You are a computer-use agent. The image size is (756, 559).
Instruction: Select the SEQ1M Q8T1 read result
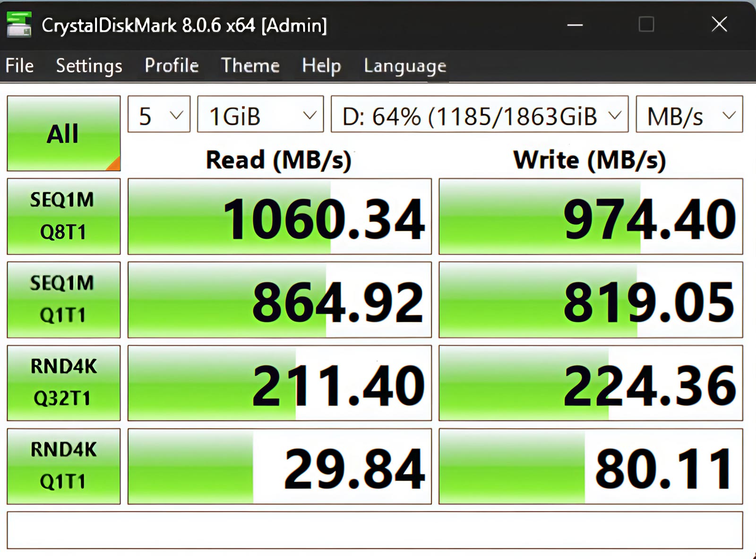[x=279, y=216]
